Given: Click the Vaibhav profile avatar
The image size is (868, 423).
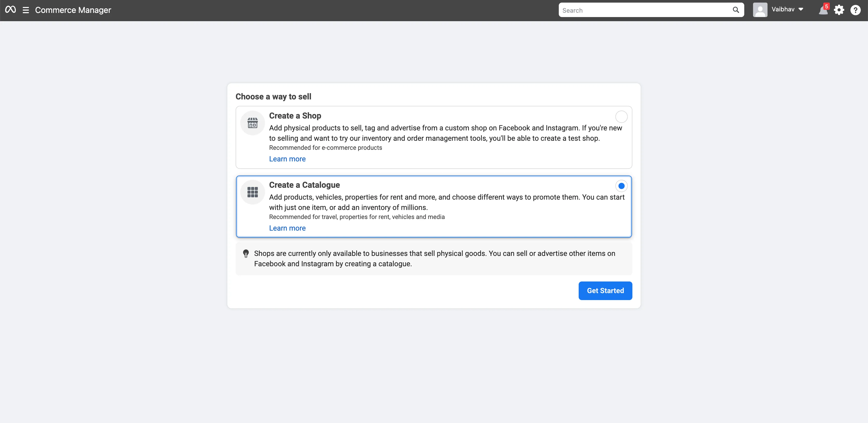Looking at the screenshot, I should 760,10.
